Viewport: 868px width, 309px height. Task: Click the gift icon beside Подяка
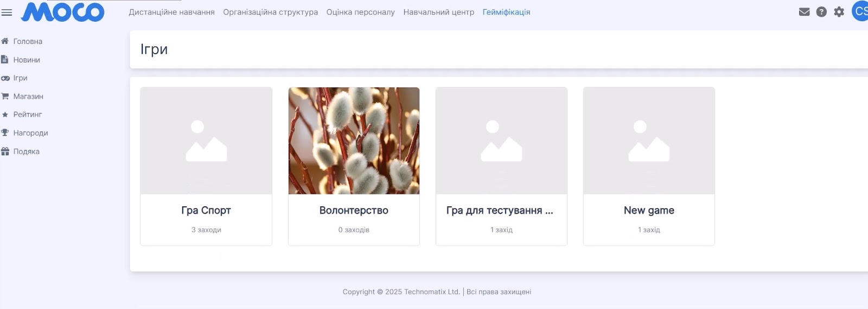pos(5,152)
